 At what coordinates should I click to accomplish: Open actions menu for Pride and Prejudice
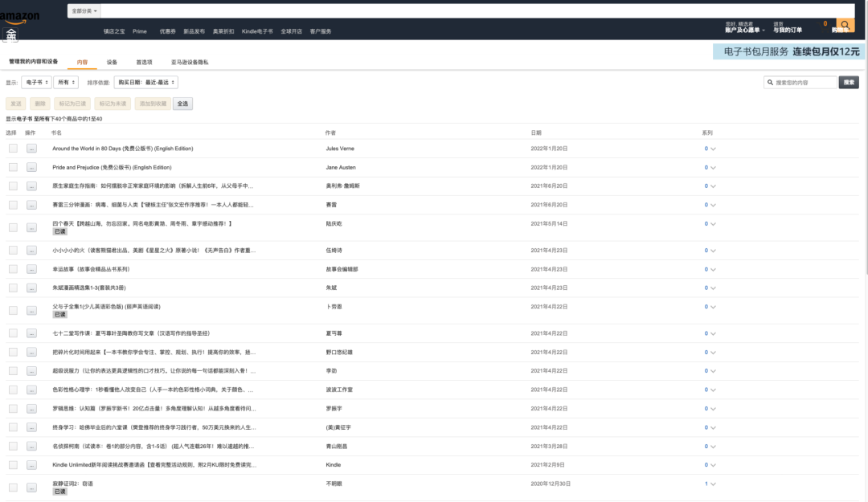(31, 167)
